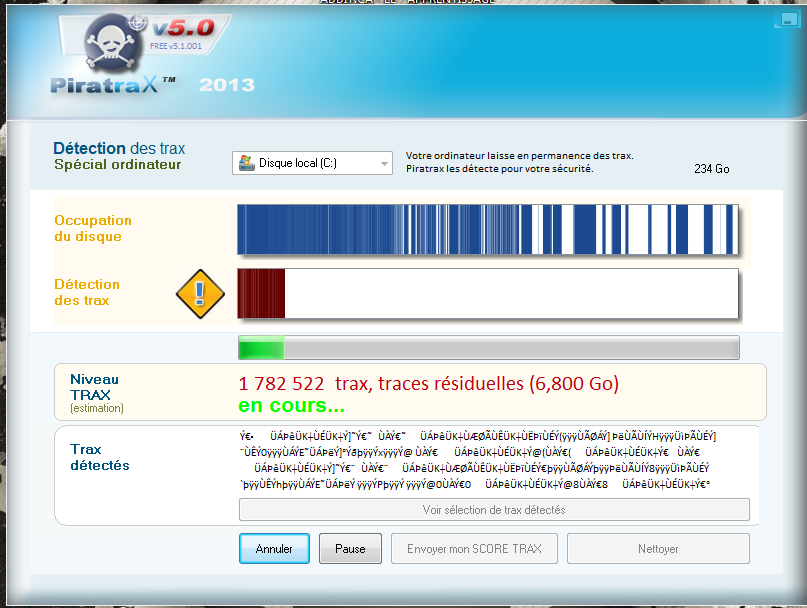Open Voir sélection de trax détectés

[494, 510]
